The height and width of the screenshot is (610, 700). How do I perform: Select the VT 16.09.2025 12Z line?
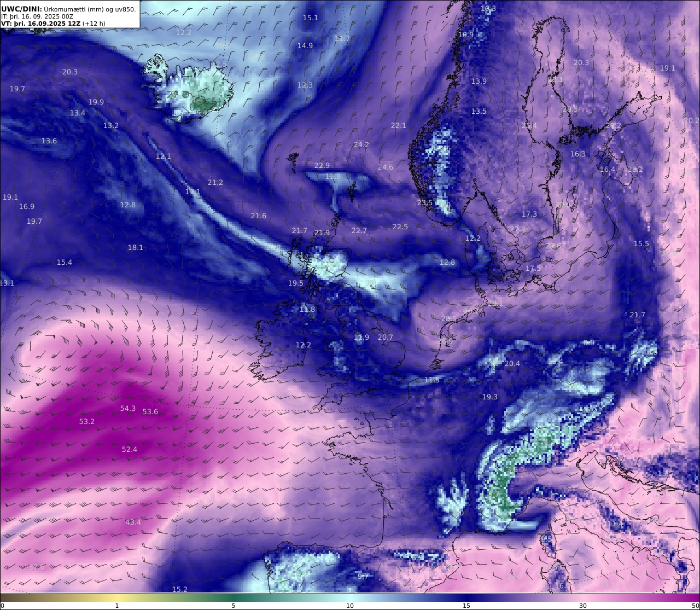[x=53, y=24]
